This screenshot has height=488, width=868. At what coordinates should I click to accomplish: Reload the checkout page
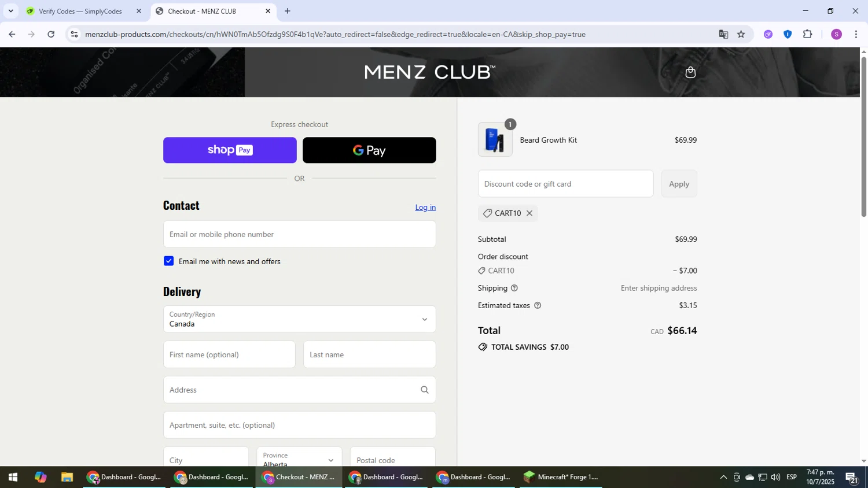pos(51,34)
